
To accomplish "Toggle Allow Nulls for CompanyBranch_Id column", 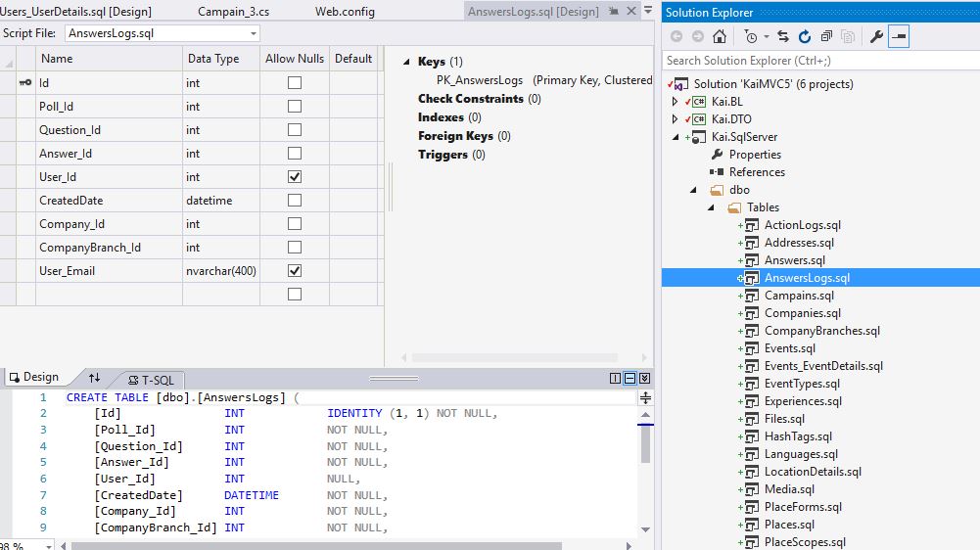I will (295, 247).
